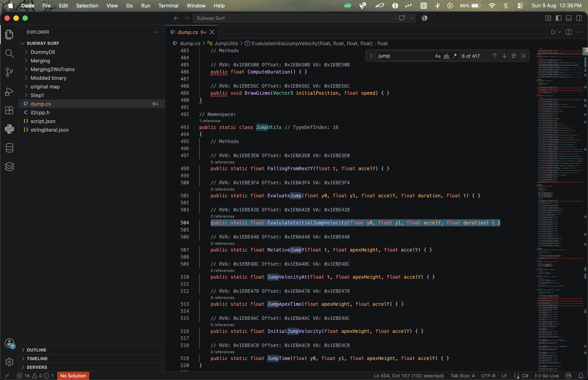Collapse the SUBWAY SURF workspace section

92,43
